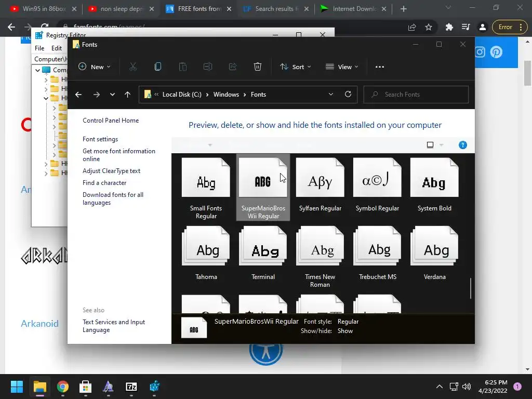Open Control Panel Home link
This screenshot has height=399, width=532.
click(111, 121)
